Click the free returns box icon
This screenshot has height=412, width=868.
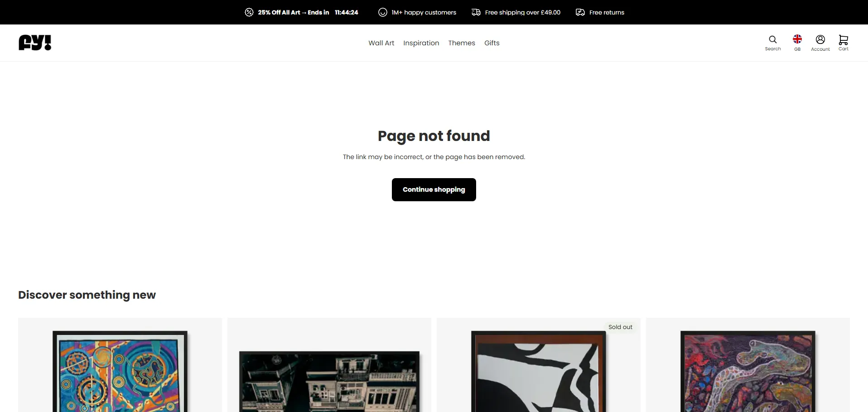click(580, 12)
